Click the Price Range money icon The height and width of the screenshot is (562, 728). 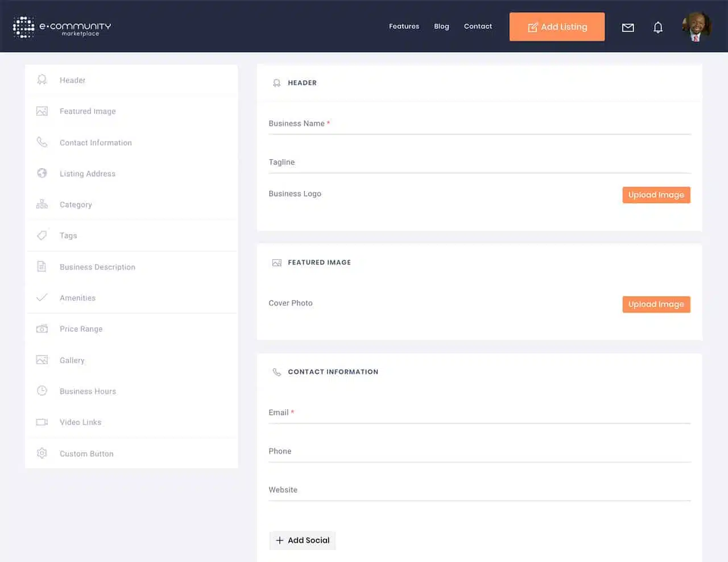(x=42, y=329)
